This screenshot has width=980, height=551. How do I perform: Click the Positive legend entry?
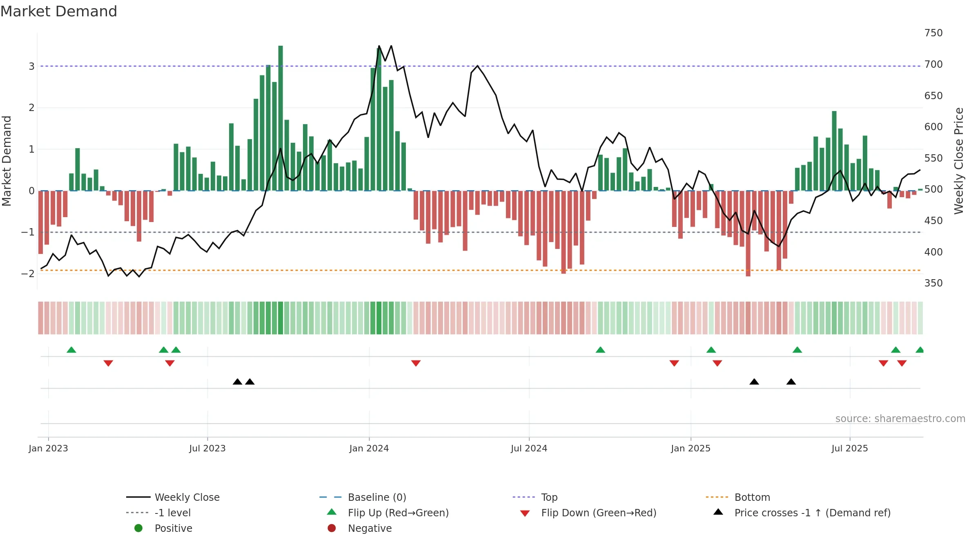point(163,528)
